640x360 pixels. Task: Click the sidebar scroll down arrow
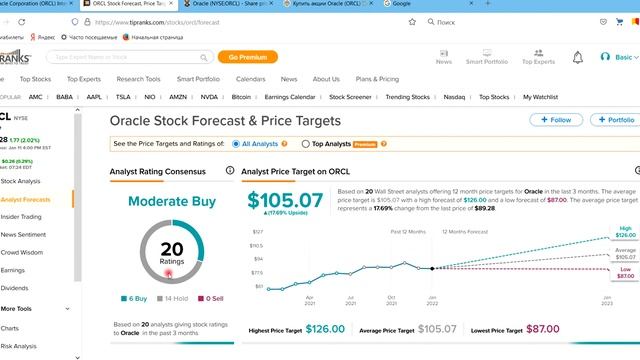tap(78, 357)
